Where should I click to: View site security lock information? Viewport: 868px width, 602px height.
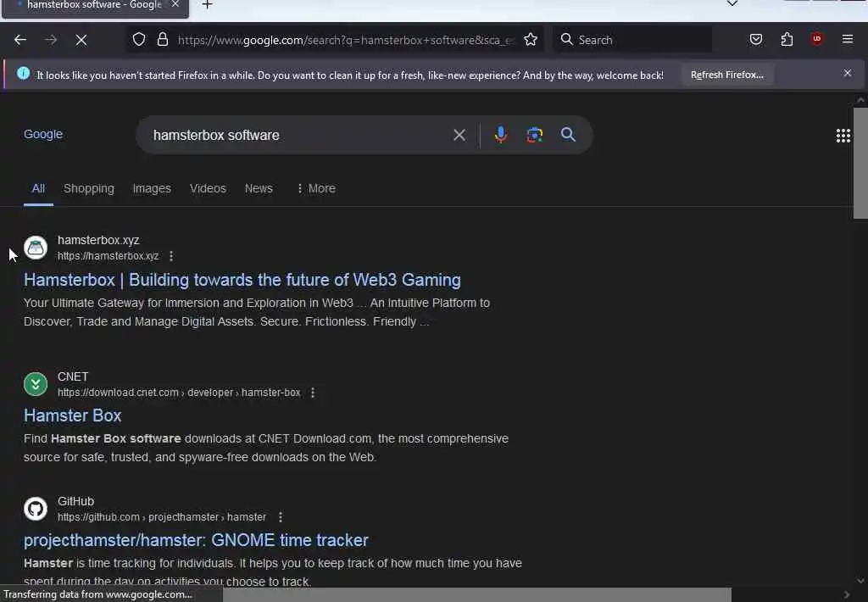click(x=162, y=39)
